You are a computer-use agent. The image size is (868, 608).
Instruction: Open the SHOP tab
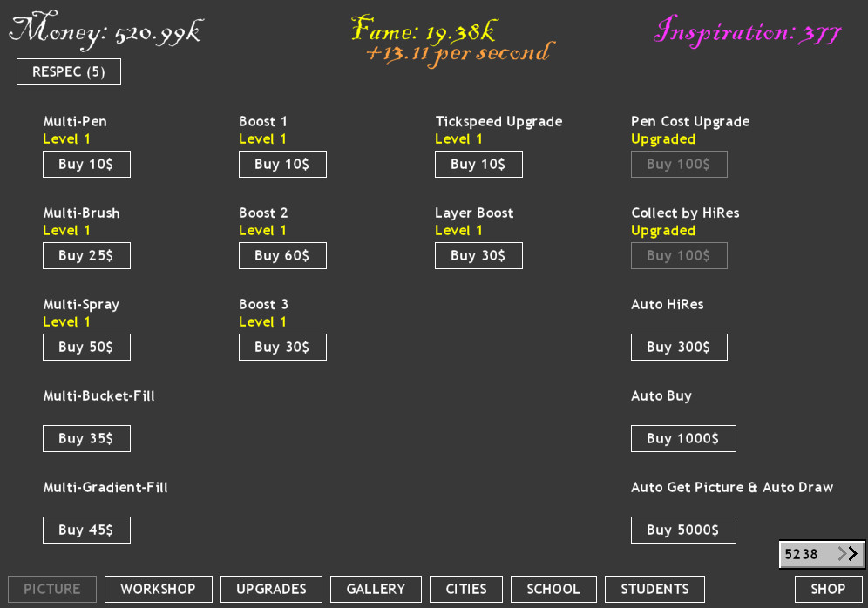(827, 589)
